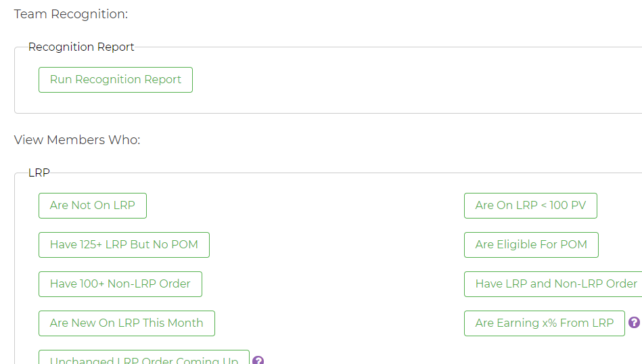Generate the team recognition report

tap(116, 80)
